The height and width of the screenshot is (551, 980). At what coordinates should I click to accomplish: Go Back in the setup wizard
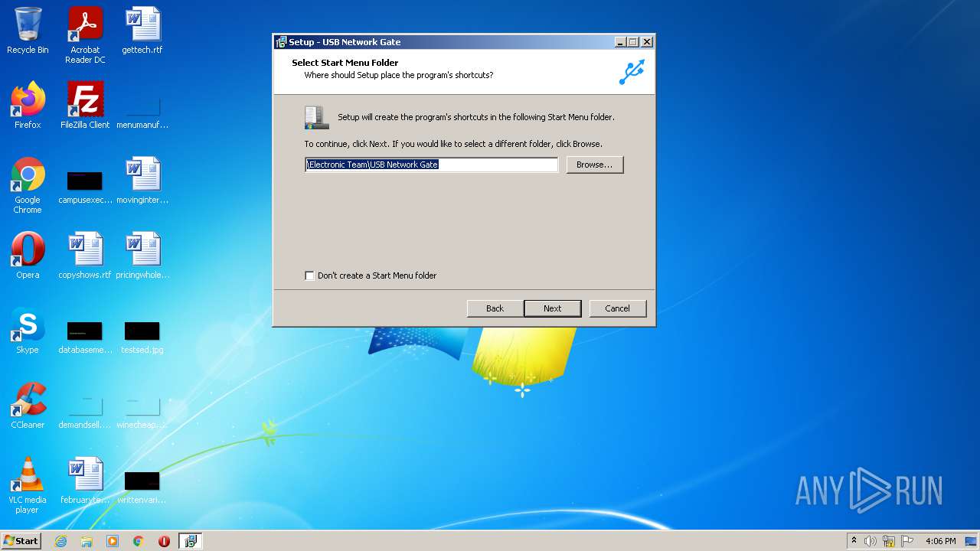tap(495, 308)
